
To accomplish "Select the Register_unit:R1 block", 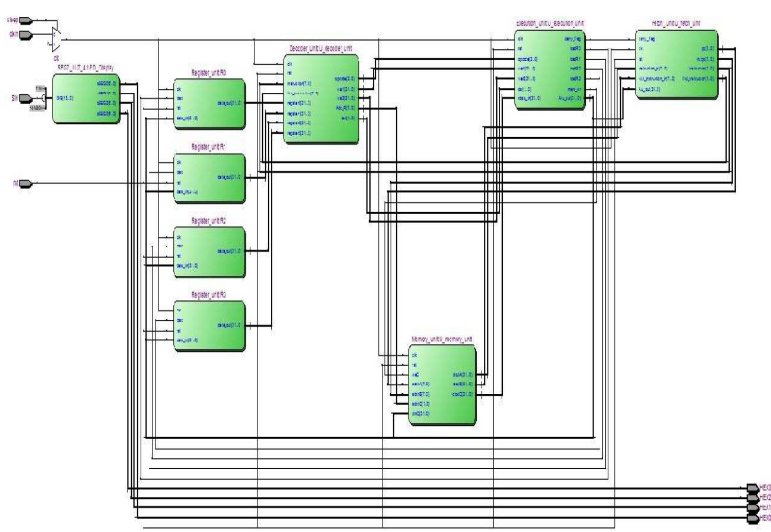I will pyautogui.click(x=209, y=178).
